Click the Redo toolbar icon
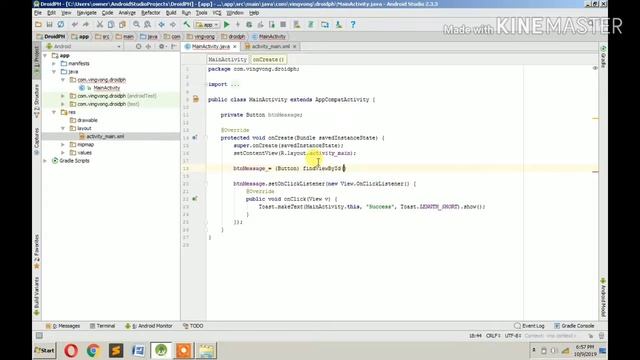This screenshot has width=640, height=360. click(x=85, y=25)
